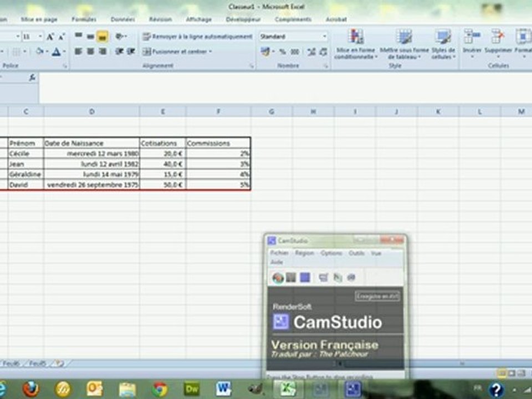Select column D header
Image resolution: width=532 pixels, height=399 pixels.
[91, 111]
